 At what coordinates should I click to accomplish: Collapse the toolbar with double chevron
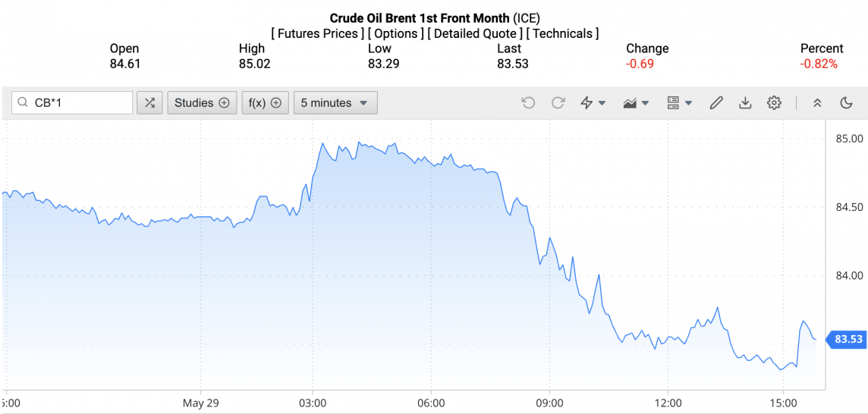click(817, 103)
